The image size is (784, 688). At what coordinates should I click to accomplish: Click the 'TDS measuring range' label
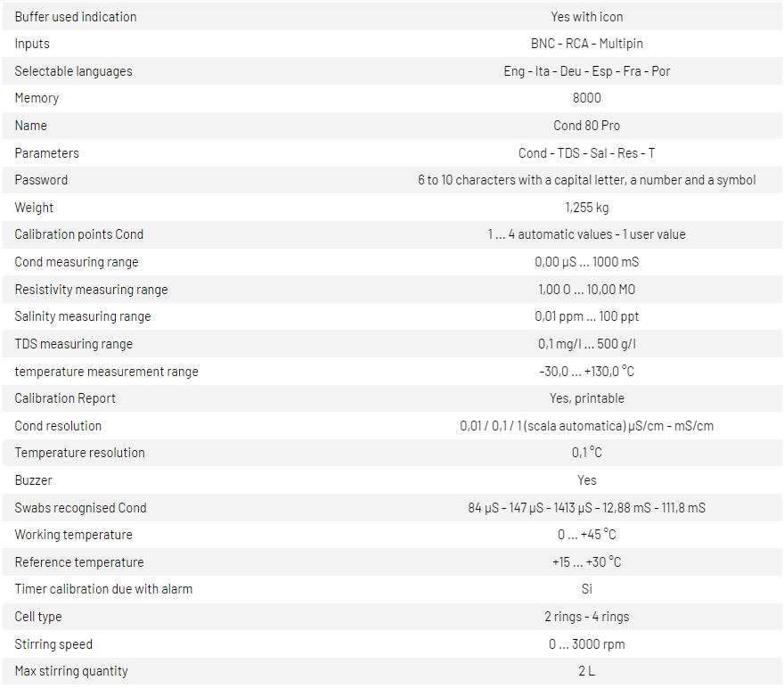tap(73, 344)
